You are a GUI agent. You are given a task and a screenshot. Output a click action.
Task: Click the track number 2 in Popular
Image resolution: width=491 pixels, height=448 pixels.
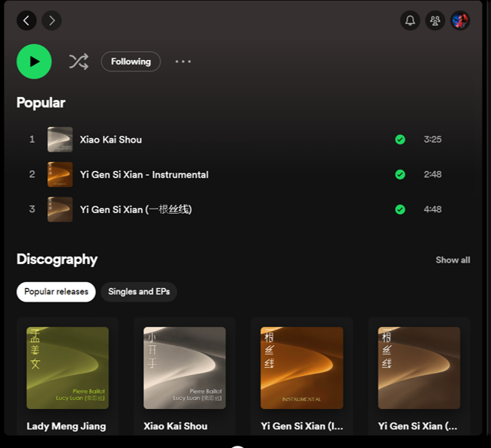pos(32,174)
